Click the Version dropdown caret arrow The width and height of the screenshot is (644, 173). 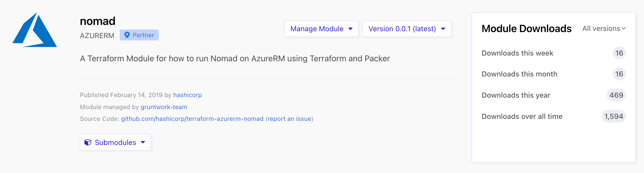point(443,29)
